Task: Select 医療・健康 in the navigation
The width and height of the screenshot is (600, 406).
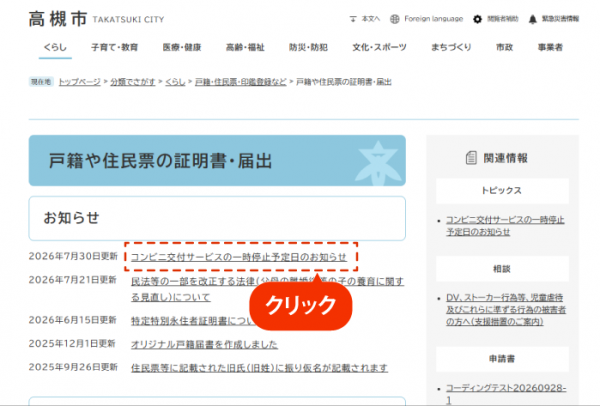Action: (x=182, y=47)
